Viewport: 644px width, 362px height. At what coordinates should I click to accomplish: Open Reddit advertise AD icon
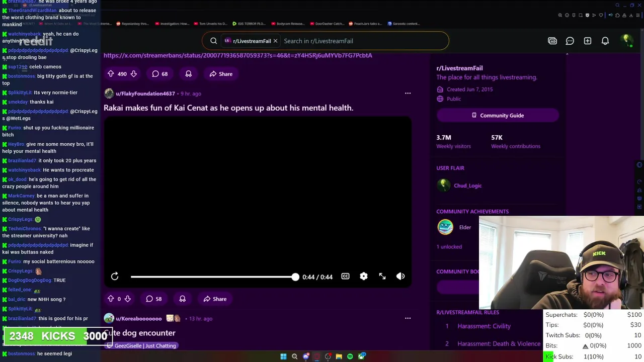[x=552, y=41]
